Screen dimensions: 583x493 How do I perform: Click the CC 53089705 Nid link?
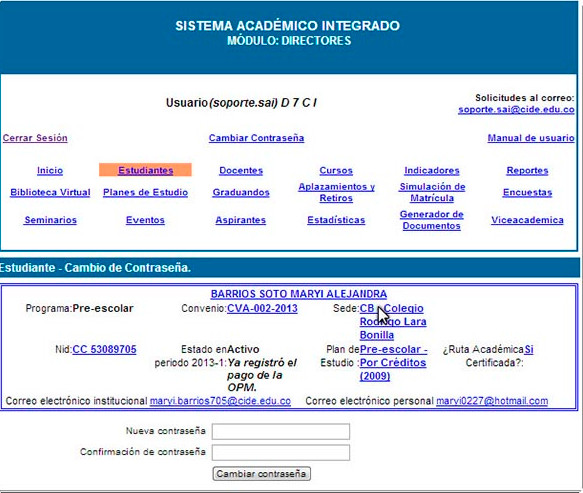[104, 349]
